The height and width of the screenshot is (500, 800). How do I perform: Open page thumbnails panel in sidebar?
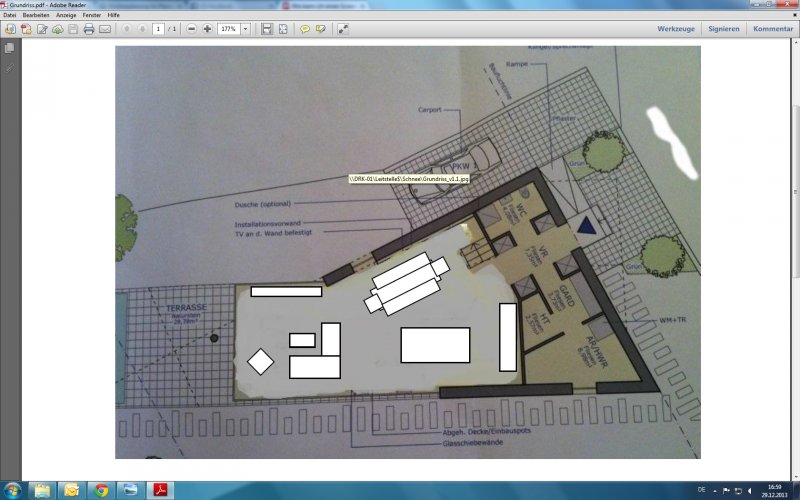click(x=10, y=48)
